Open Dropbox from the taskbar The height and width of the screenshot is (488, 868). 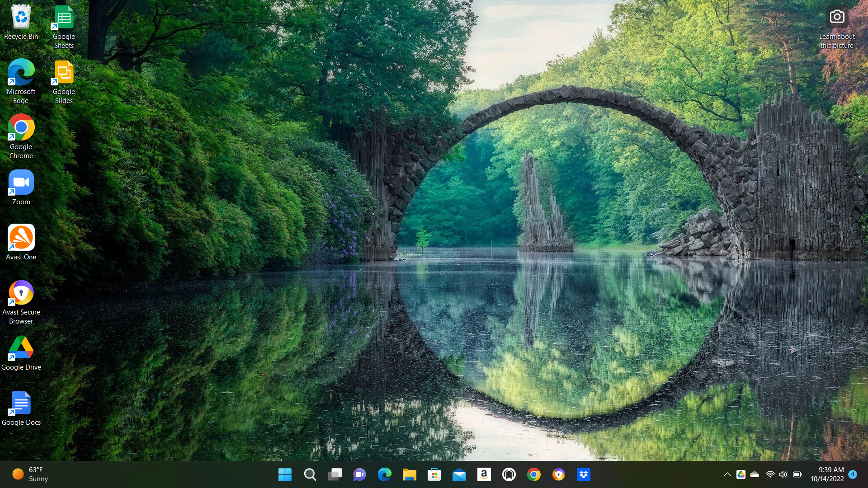[x=583, y=474]
